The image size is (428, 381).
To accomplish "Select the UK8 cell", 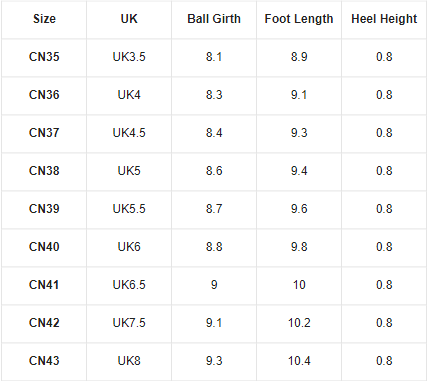I will [x=129, y=361].
